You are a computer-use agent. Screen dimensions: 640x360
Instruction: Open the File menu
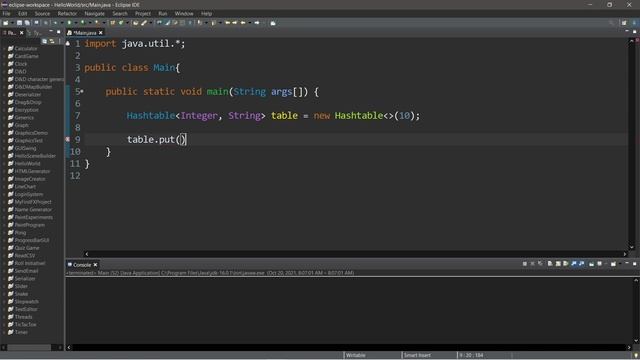pos(7,13)
